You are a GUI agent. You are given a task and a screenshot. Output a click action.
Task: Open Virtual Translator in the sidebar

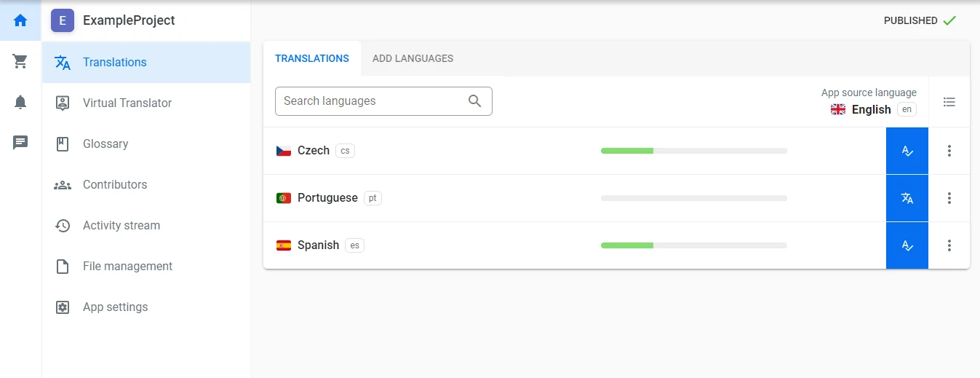click(146, 103)
